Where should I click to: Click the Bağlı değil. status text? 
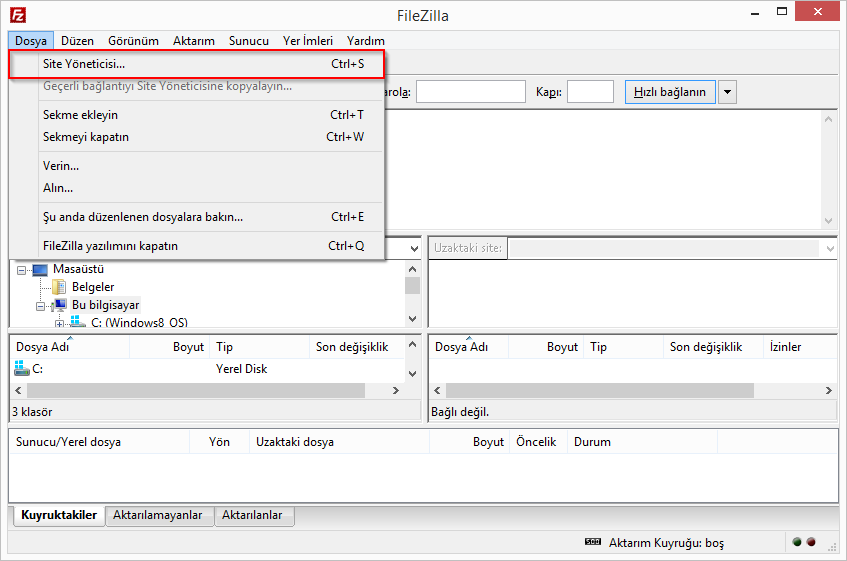(x=460, y=412)
